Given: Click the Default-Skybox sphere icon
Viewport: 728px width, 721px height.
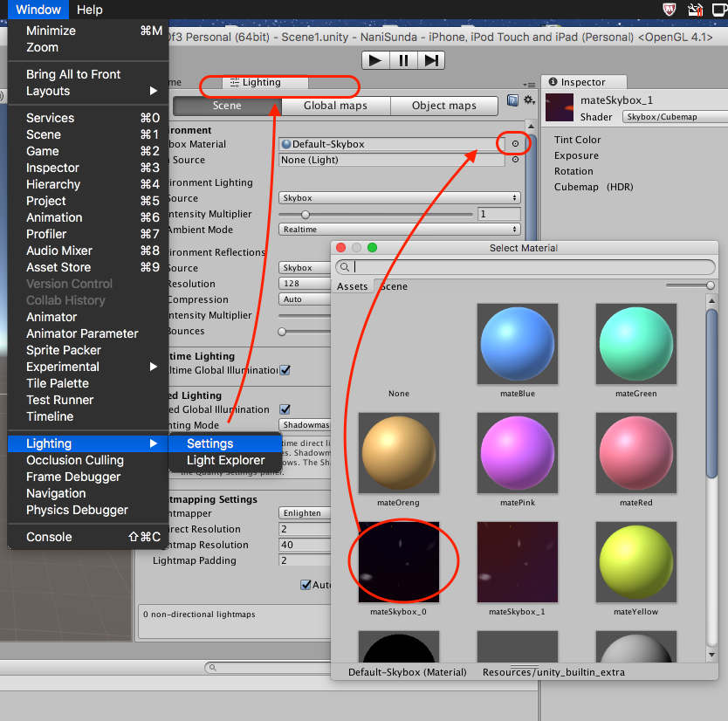Looking at the screenshot, I should tap(286, 144).
